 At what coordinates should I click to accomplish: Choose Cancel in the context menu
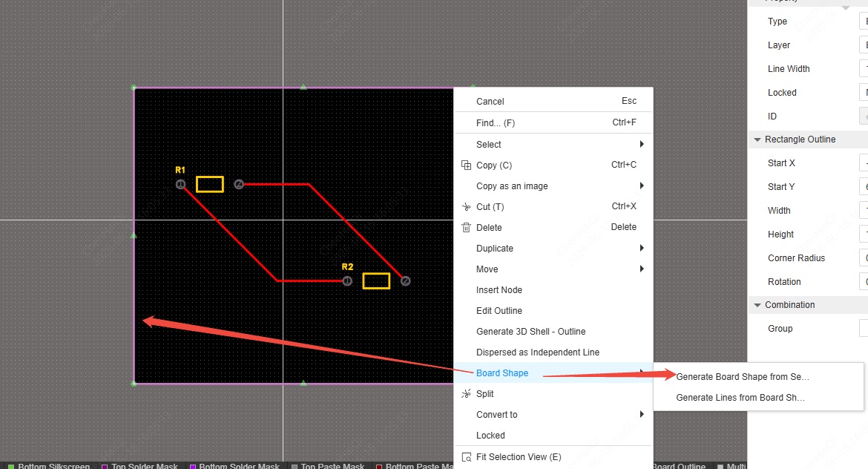[x=553, y=102]
